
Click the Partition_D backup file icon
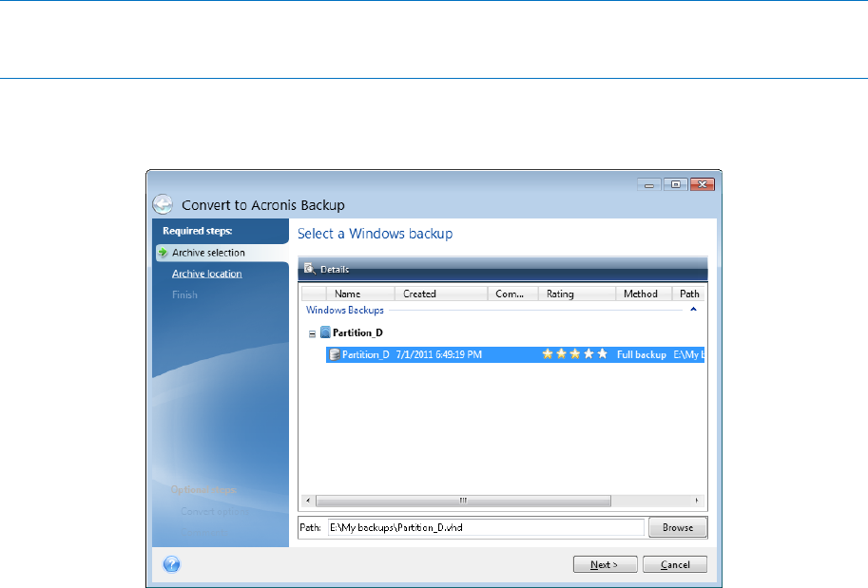[x=334, y=354]
